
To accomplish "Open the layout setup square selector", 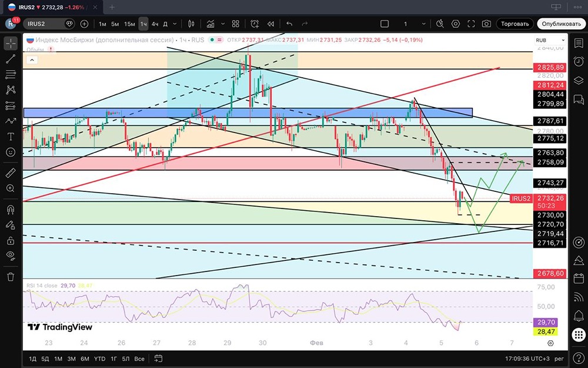I will click(385, 24).
